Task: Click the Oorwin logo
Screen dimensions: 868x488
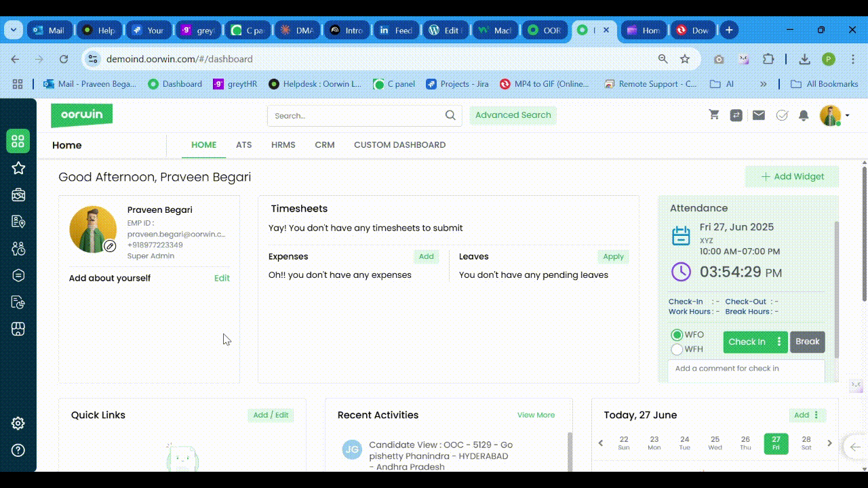Action: [82, 115]
